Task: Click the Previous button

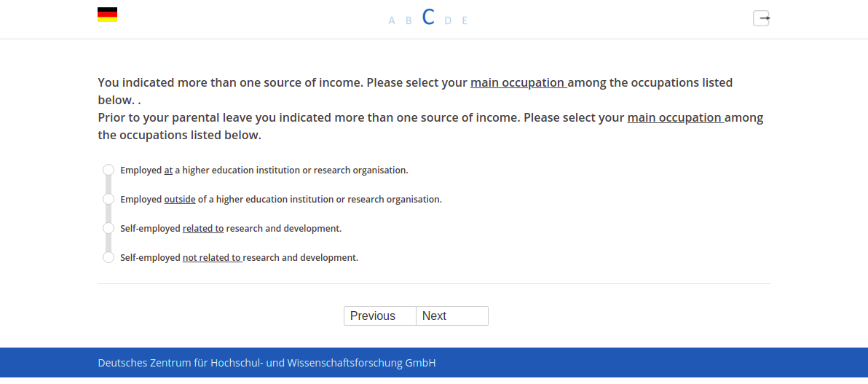Action: [380, 316]
